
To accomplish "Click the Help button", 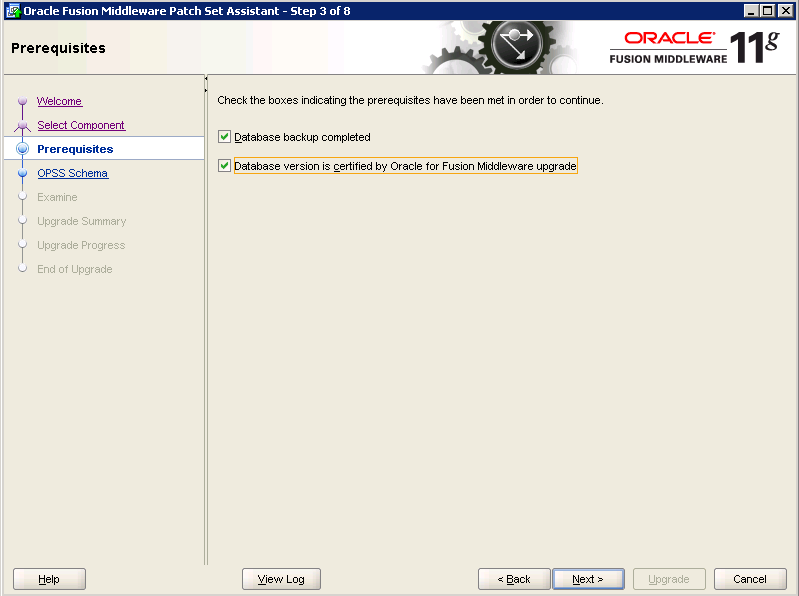I will click(x=49, y=579).
